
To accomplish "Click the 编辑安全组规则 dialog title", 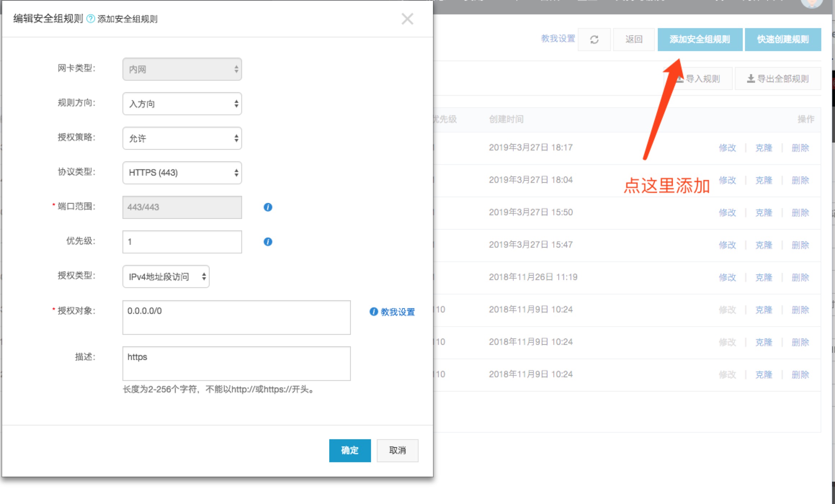I will coord(48,18).
